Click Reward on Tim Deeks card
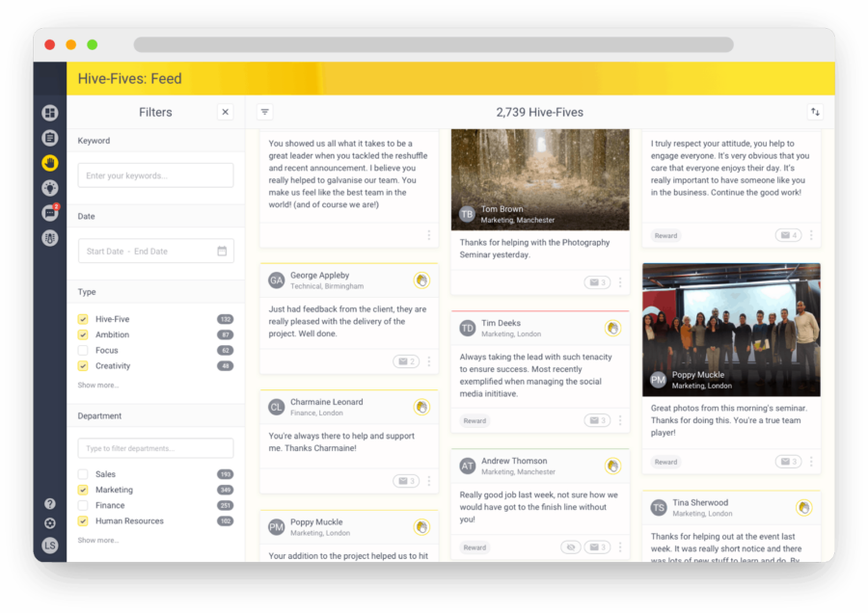 click(475, 420)
